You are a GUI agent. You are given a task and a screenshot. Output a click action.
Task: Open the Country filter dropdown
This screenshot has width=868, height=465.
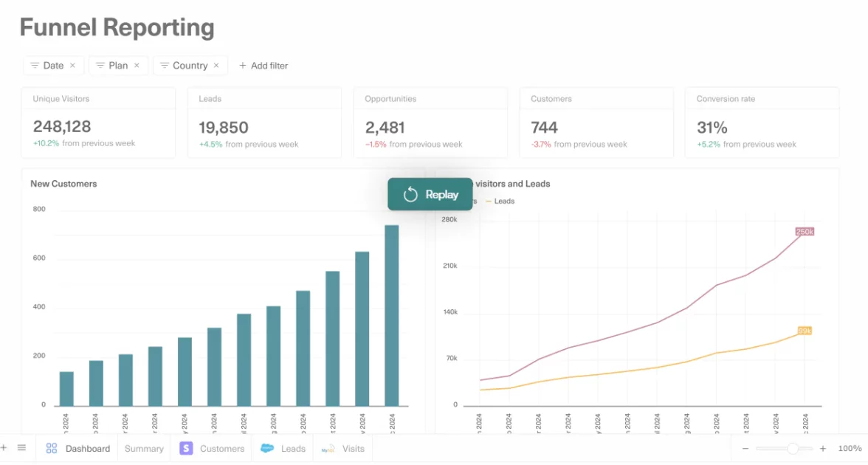(x=183, y=66)
